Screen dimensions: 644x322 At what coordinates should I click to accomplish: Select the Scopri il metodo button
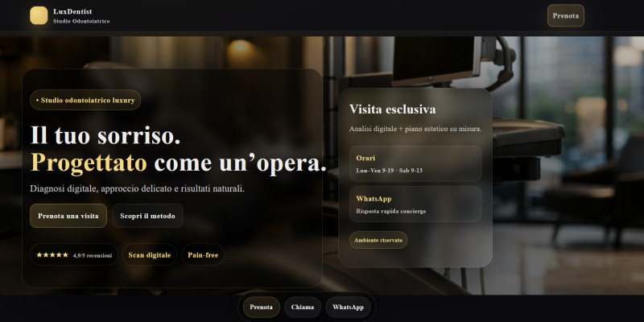[147, 216]
